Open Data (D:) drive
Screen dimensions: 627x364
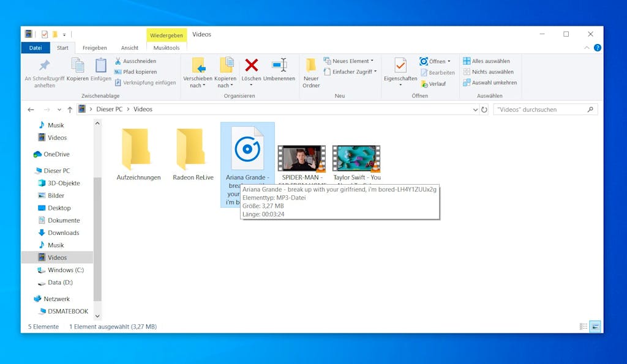55,282
